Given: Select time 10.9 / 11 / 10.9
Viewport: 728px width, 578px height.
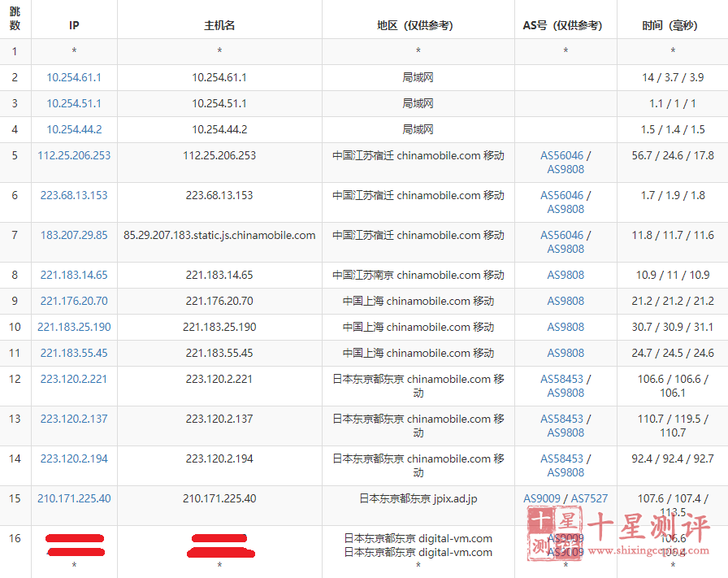Looking at the screenshot, I should pos(672,276).
